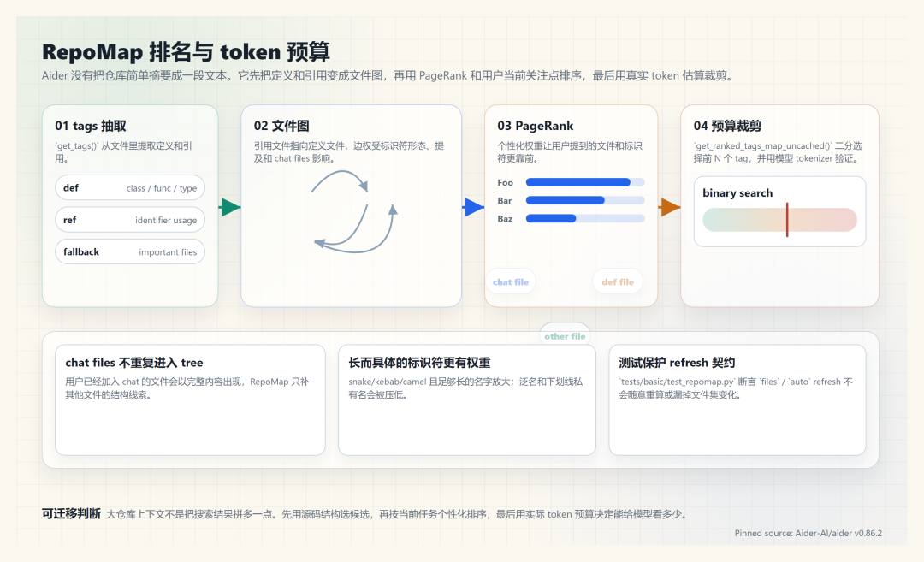Click the 'Baz' label

click(x=505, y=219)
